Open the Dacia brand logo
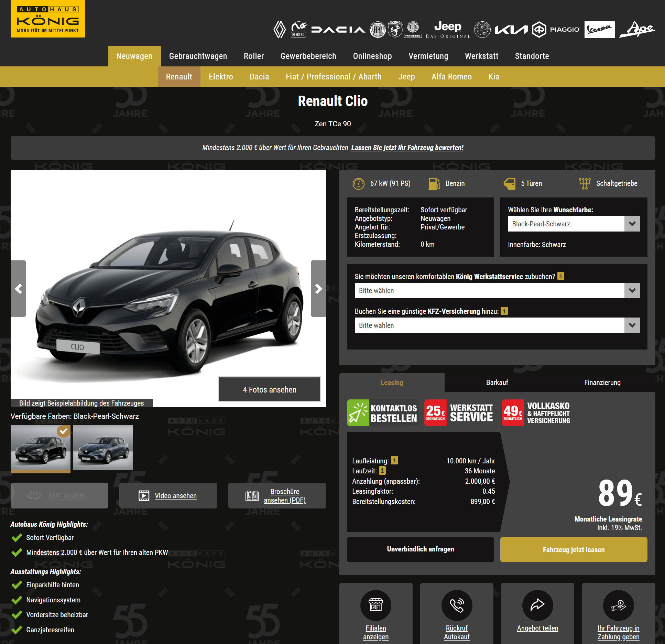This screenshot has height=644, width=665. (x=338, y=30)
